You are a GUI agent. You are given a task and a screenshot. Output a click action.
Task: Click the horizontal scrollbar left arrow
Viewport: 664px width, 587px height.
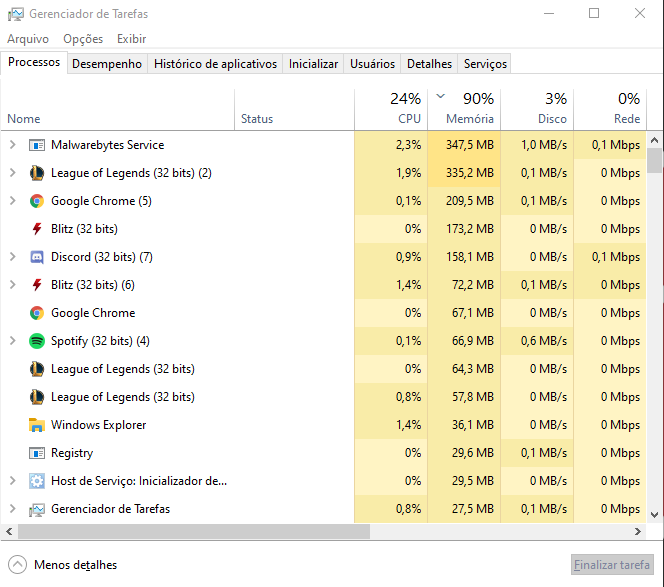(x=9, y=532)
